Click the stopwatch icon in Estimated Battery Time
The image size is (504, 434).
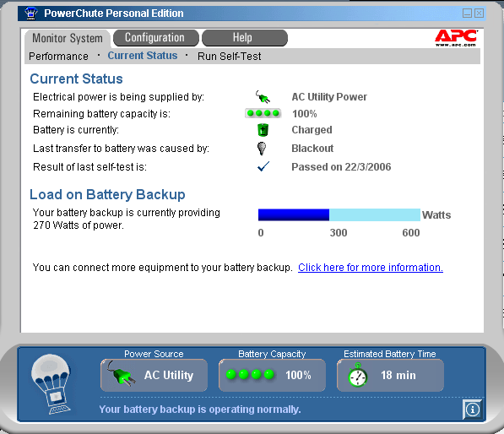(x=357, y=375)
